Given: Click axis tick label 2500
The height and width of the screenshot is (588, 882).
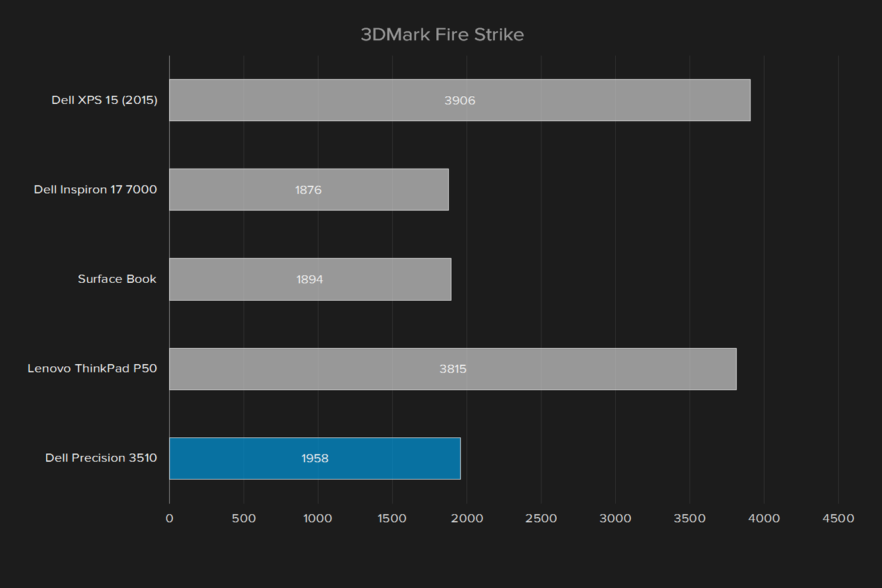Looking at the screenshot, I should [x=541, y=518].
